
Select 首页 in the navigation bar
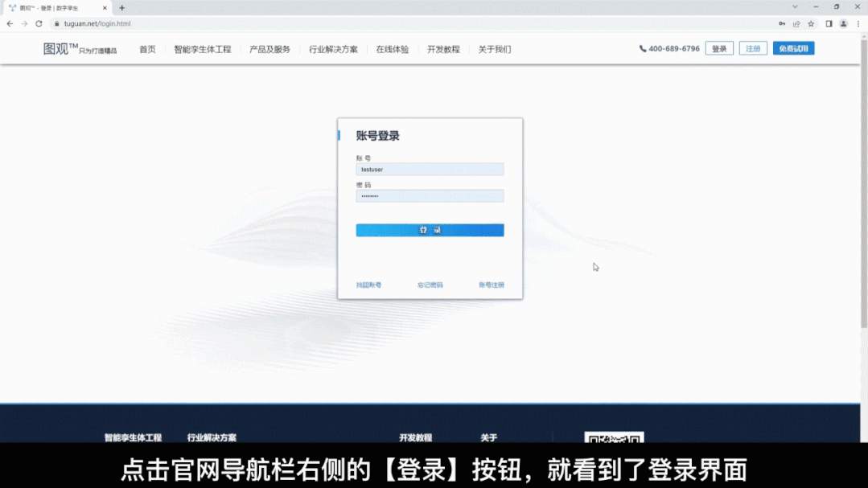[146, 49]
